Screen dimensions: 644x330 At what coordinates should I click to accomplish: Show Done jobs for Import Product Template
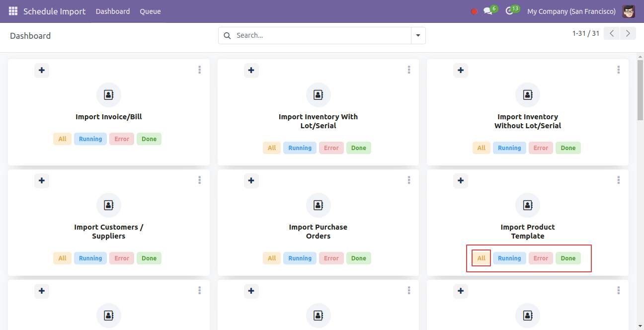pos(568,258)
